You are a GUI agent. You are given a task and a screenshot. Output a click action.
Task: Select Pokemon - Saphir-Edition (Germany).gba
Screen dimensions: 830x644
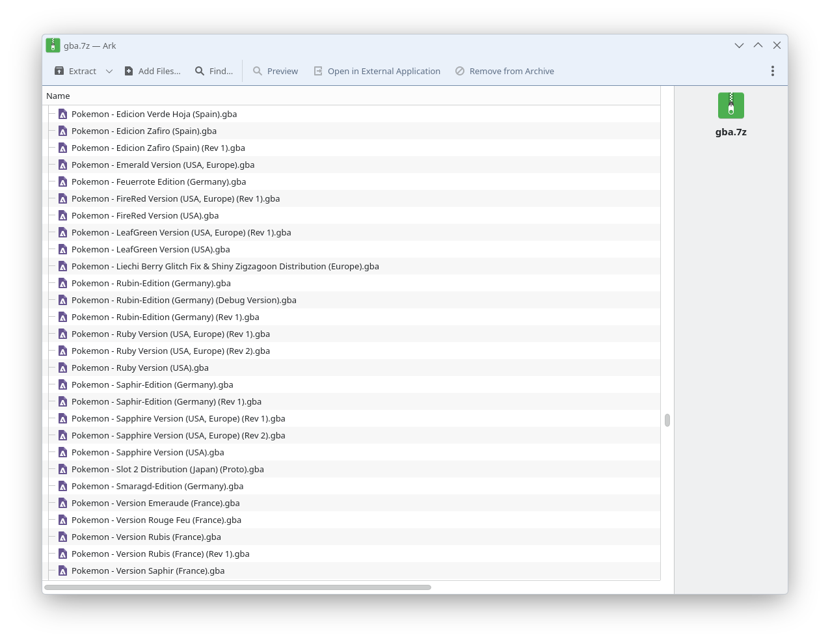click(351, 384)
